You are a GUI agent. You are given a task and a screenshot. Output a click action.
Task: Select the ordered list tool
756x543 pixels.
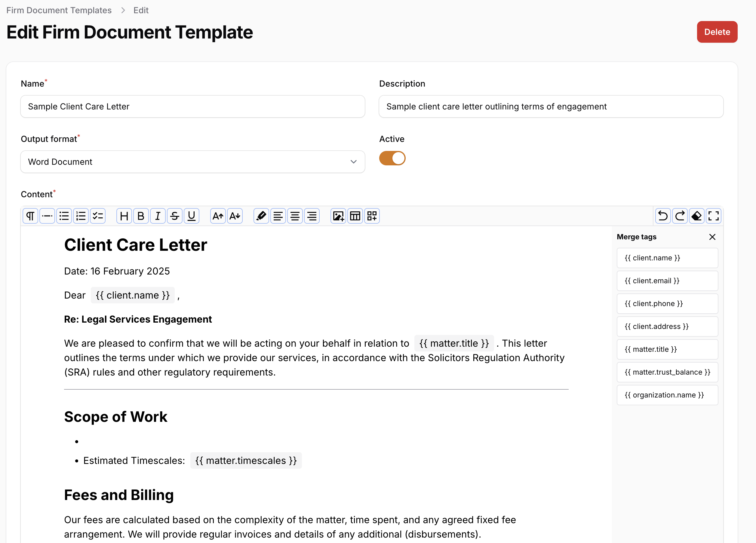[81, 216]
